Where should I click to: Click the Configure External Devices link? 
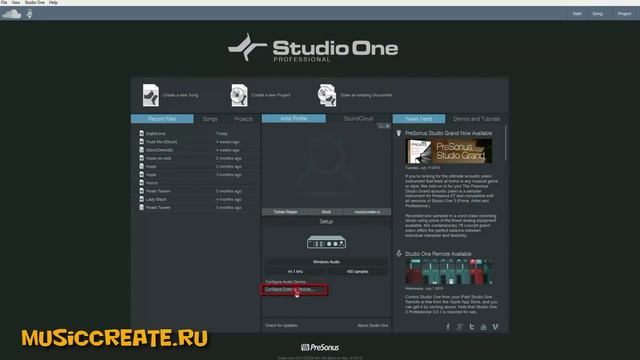(x=290, y=289)
